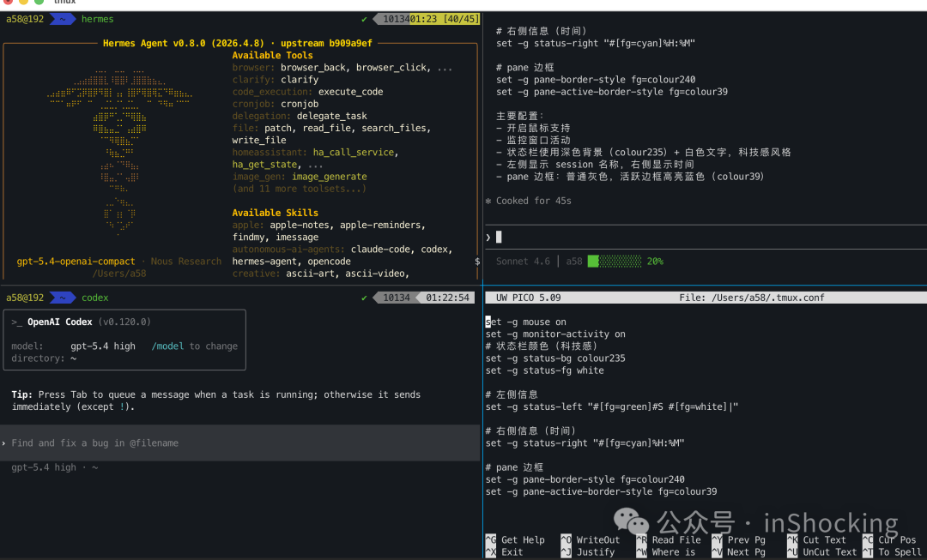Click 'File: /Users/a58/.tmux.conf' in pico header
Viewport: 927px width, 560px height.
[x=751, y=298]
